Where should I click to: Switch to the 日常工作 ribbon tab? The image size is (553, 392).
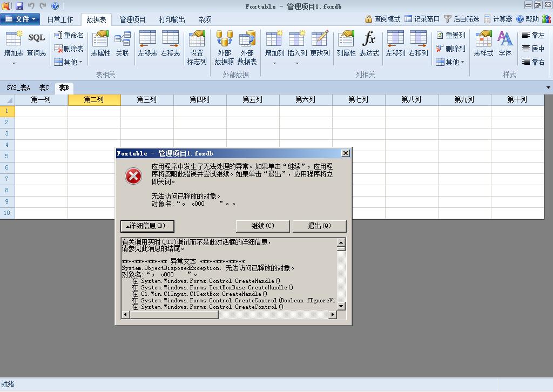coord(60,19)
